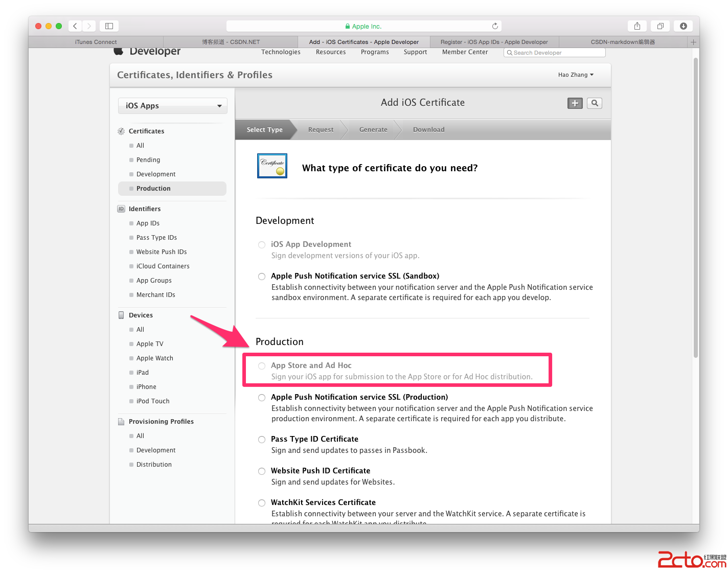Switch to Register iOS App IDs tab
728x573 pixels.
pos(494,42)
